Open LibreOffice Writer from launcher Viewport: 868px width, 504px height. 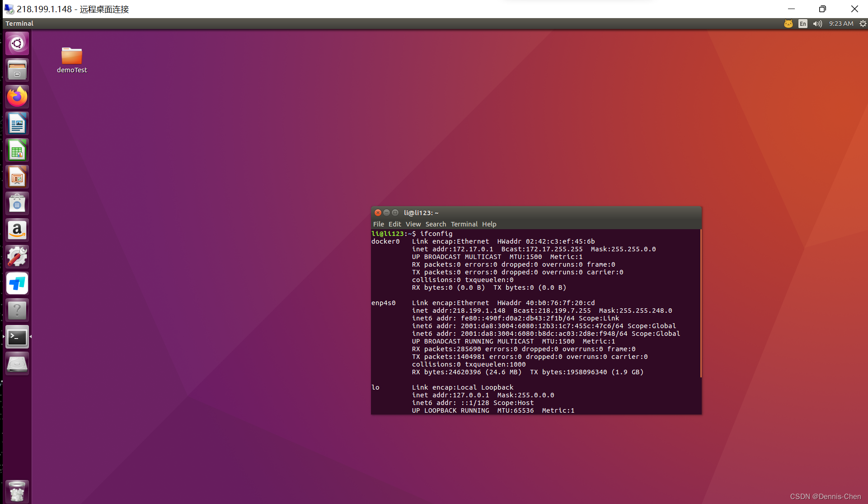17,123
